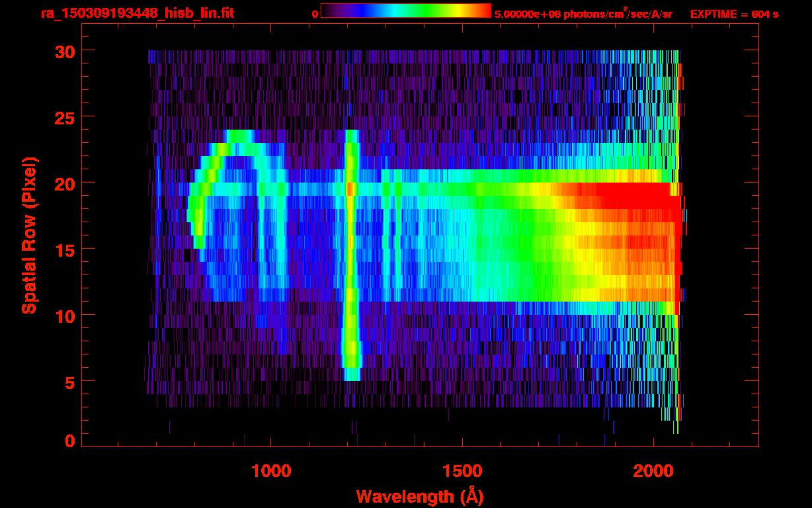Click the x-axis tick label 2000
Image resolution: width=812 pixels, height=508 pixels.
[653, 471]
